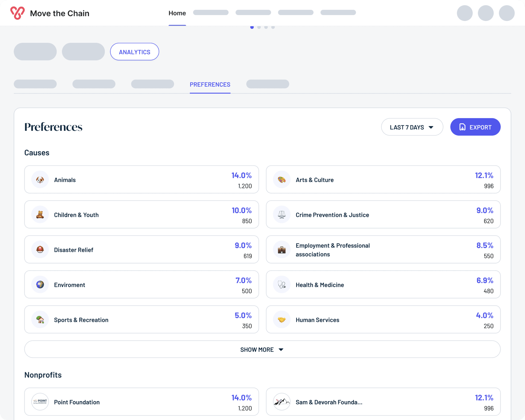
Task: Click the Sam & Devorah Foundation logo
Action: click(x=282, y=402)
